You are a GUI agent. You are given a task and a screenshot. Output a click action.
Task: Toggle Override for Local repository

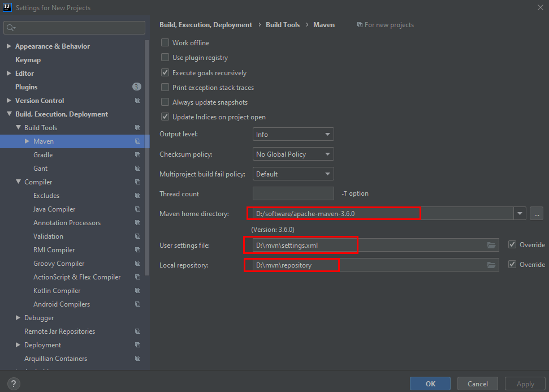[512, 265]
